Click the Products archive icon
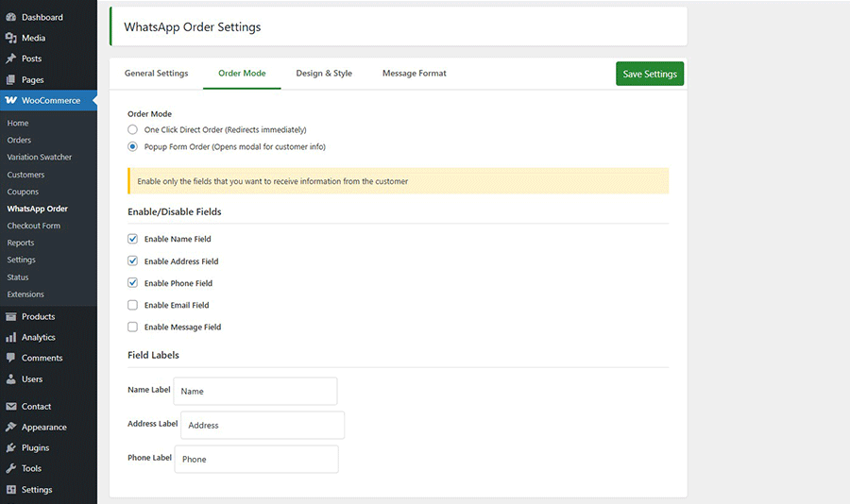The image size is (850, 504). coord(10,316)
